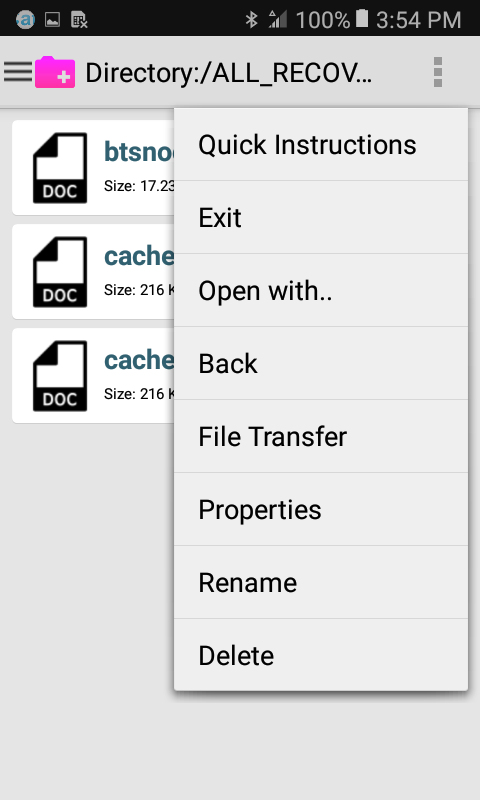Tap the image notification icon in status bar
Image resolution: width=480 pixels, height=800 pixels.
coord(53,20)
